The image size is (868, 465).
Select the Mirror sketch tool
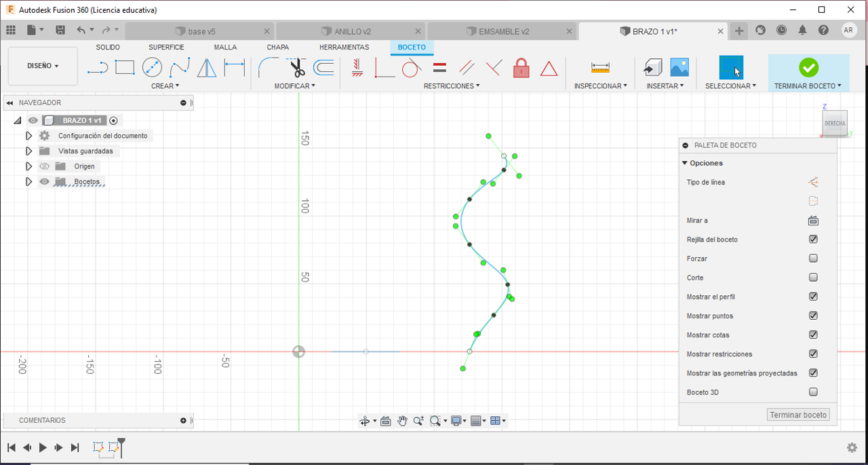tap(207, 68)
